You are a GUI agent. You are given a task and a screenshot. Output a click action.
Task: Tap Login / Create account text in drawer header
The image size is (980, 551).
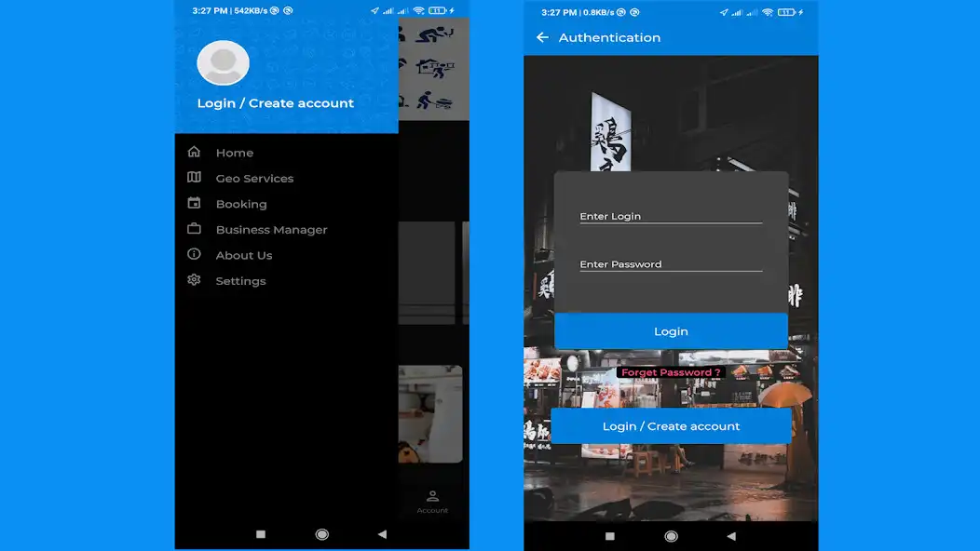point(276,103)
